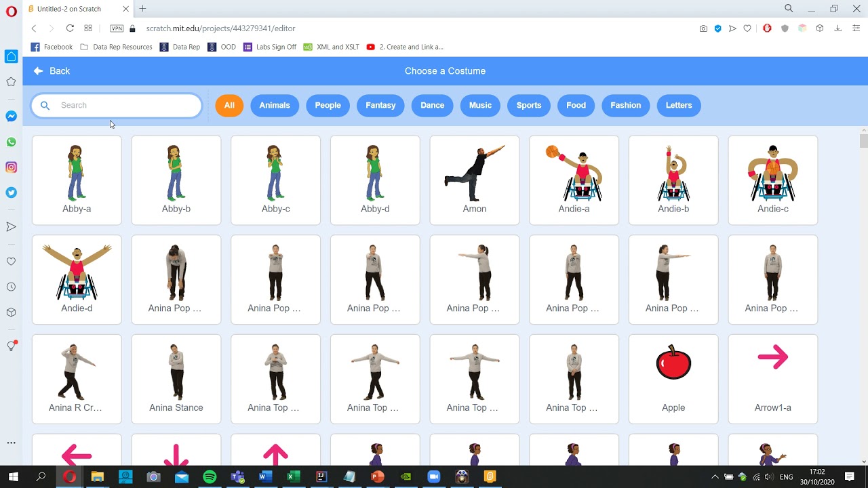Screen dimensions: 868x488
Task: Filter costumes by Food
Action: click(576, 105)
